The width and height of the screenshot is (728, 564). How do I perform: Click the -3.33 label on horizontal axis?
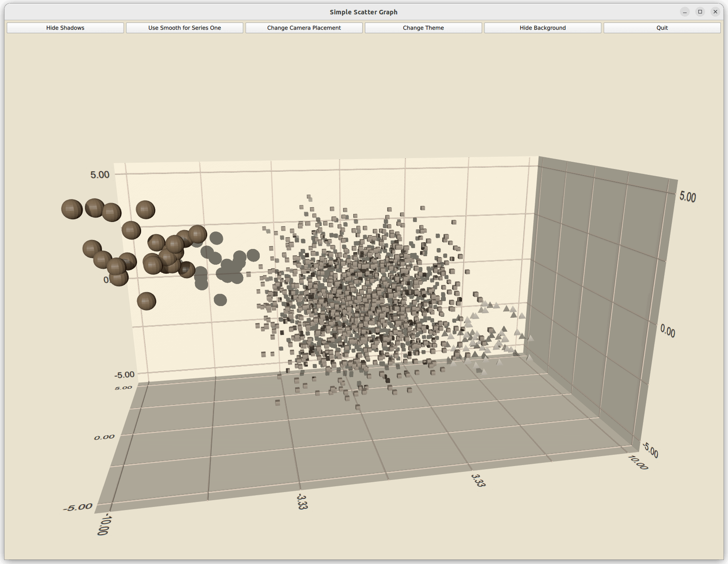tap(302, 501)
